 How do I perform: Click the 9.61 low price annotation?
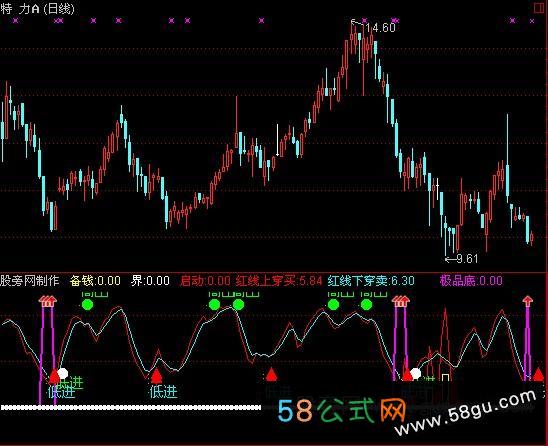point(467,259)
